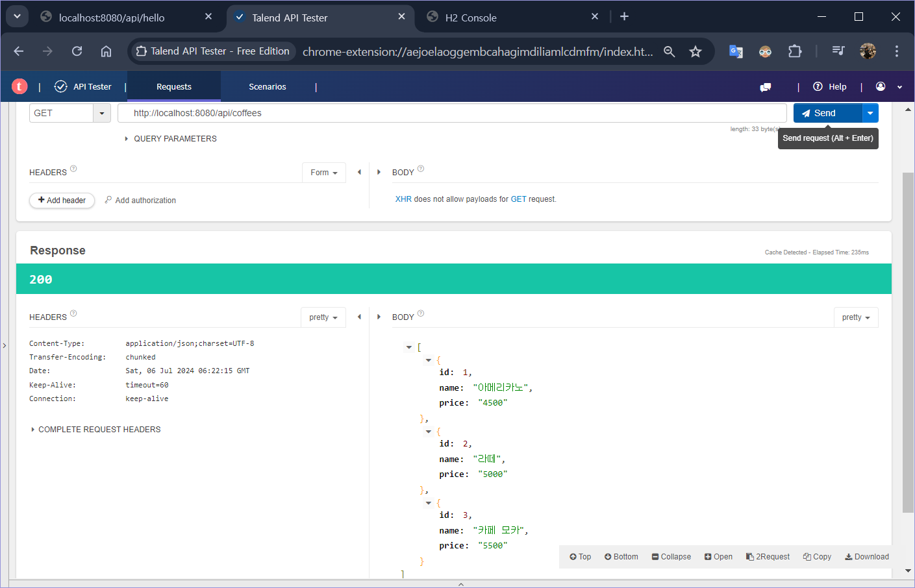Screen dimensions: 915x588
Task: Click the Talend logo icon
Action: click(x=19, y=86)
